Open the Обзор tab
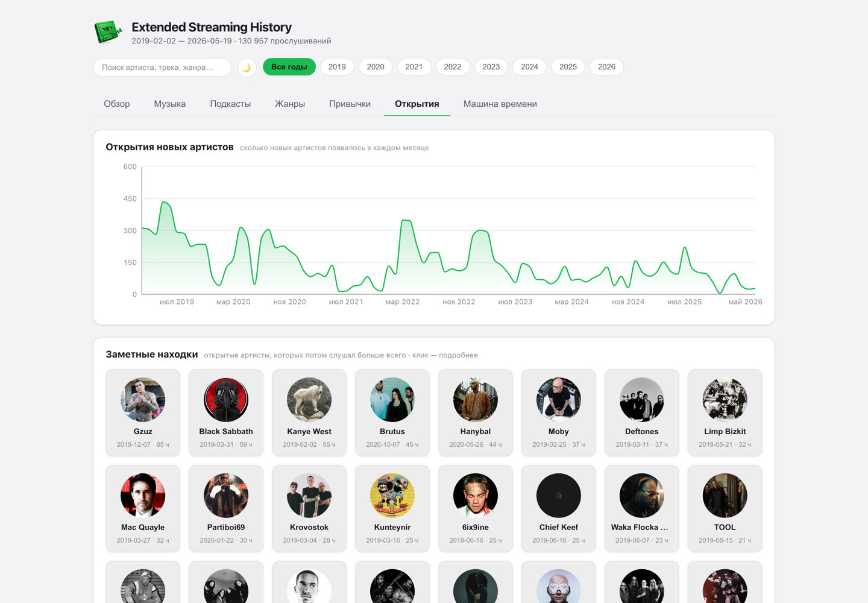The width and height of the screenshot is (868, 603). tap(117, 104)
